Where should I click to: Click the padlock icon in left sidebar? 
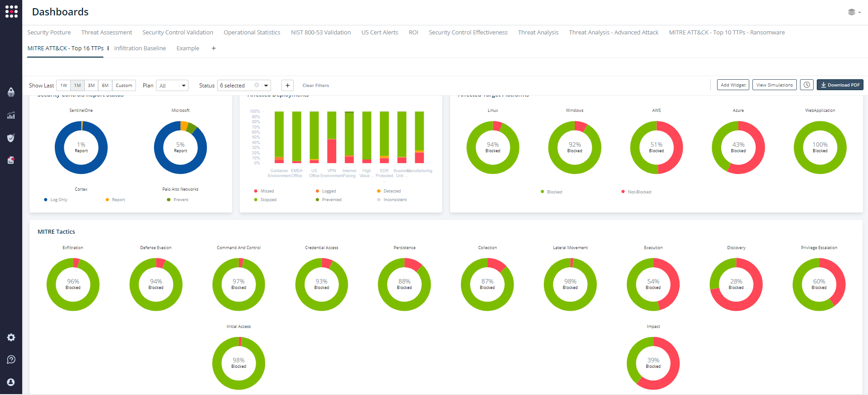point(11,92)
